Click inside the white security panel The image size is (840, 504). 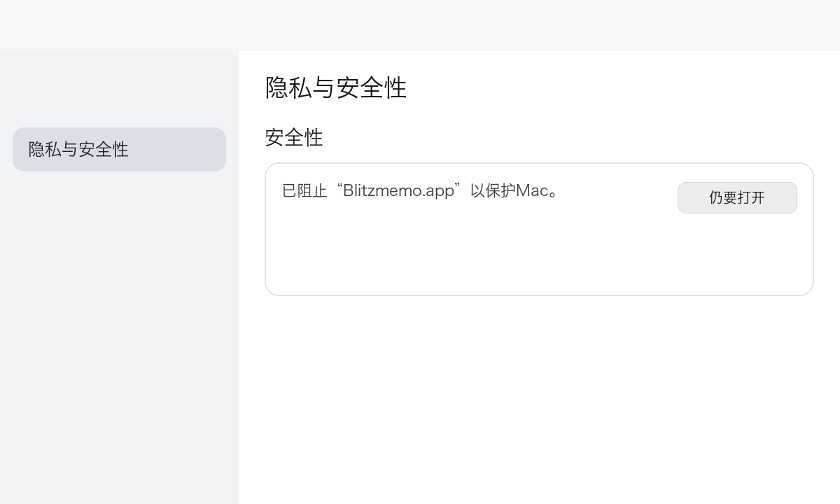[x=539, y=252]
